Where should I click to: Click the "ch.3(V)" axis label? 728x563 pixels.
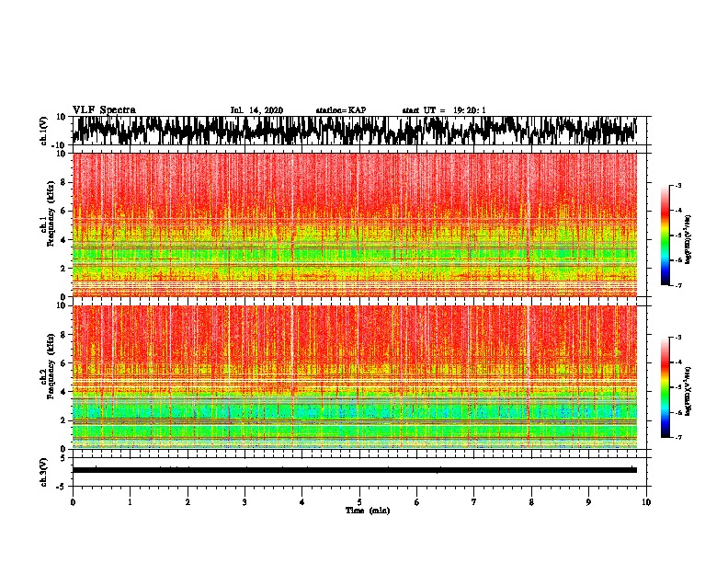click(44, 472)
